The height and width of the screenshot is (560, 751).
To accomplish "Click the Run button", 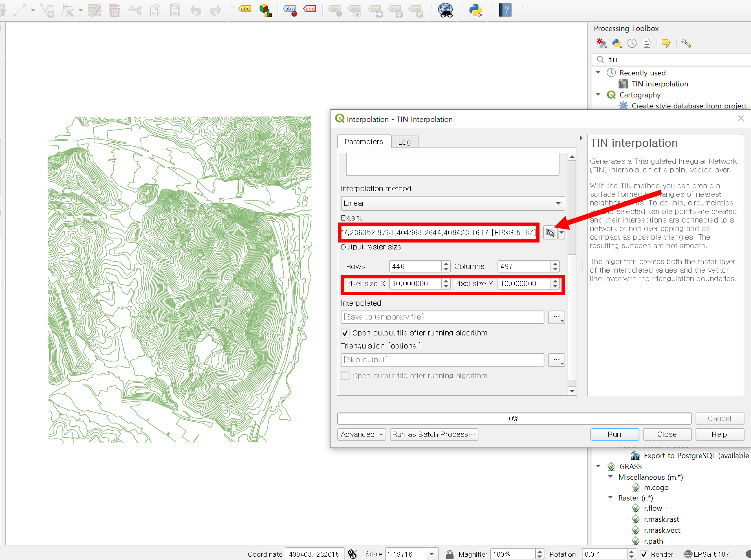I will pyautogui.click(x=614, y=434).
